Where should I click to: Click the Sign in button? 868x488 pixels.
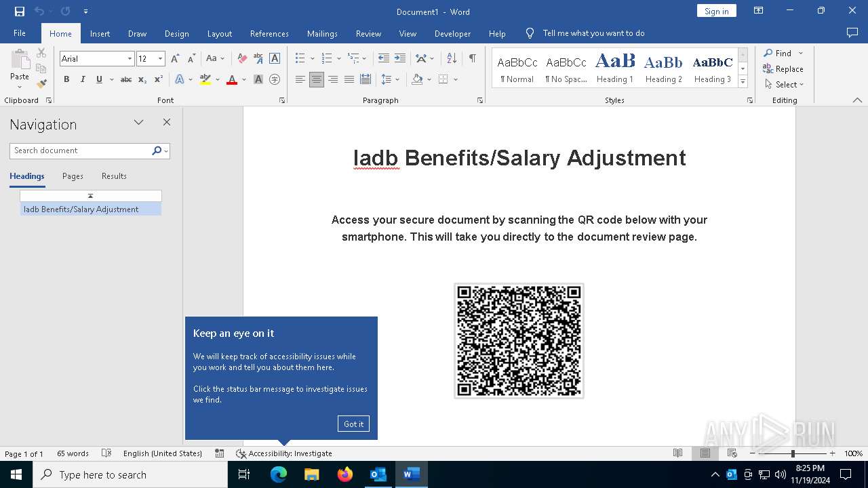point(716,12)
